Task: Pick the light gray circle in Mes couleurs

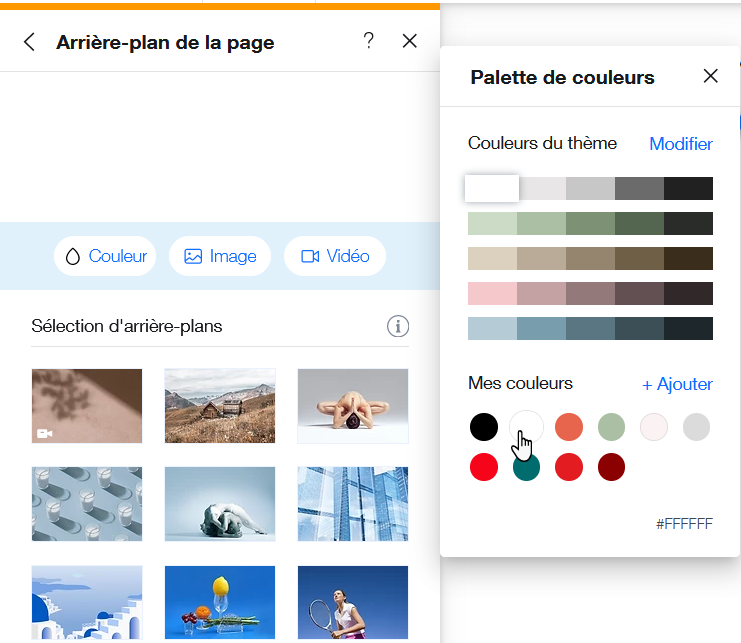Action: click(x=697, y=427)
